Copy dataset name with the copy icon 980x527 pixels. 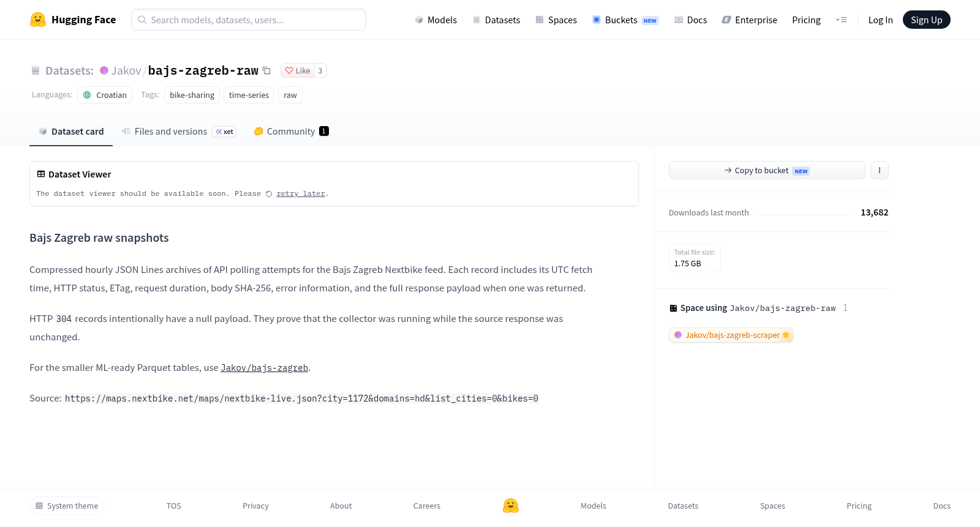266,70
